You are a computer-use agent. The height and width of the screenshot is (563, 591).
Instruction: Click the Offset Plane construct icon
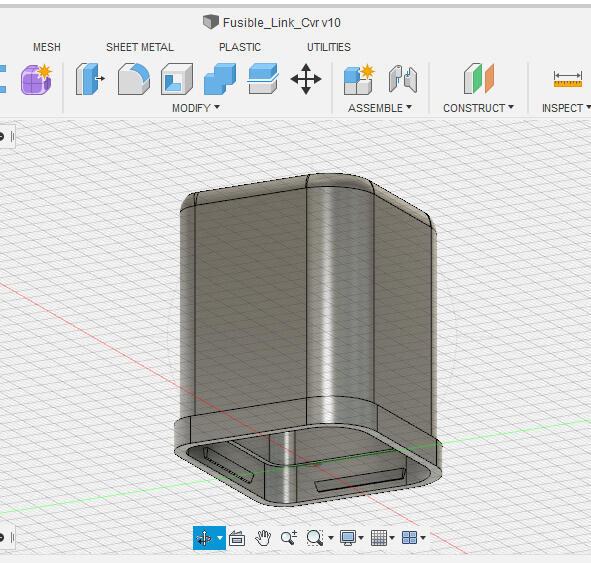(x=479, y=79)
